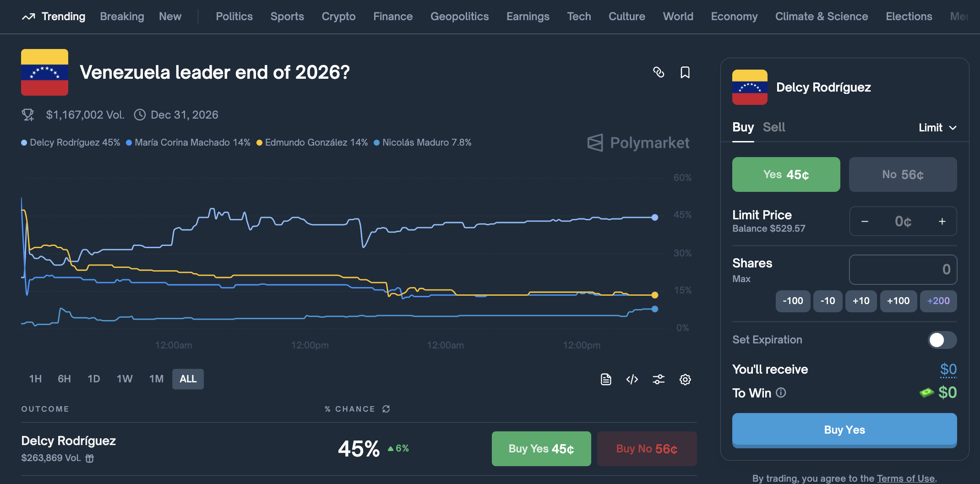Viewport: 980px width, 484px height.
Task: Click gift icon beside Delcy Rodríguez volume
Action: click(x=90, y=458)
